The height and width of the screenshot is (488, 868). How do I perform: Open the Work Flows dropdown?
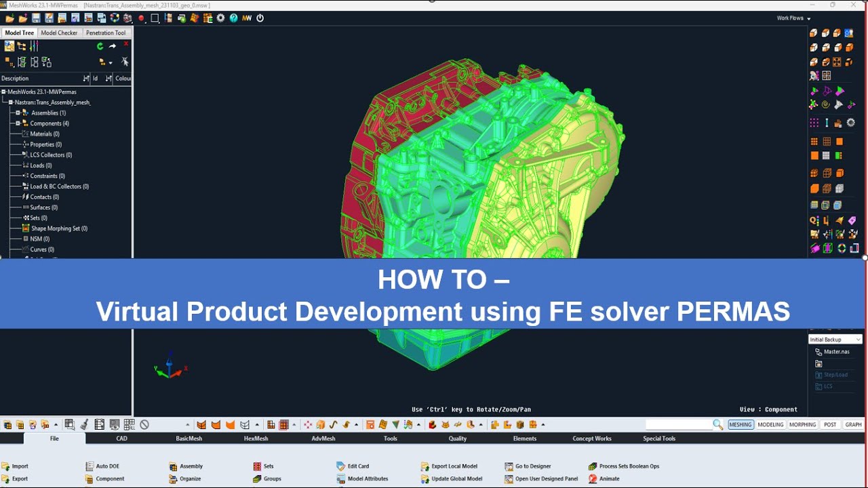tap(793, 18)
